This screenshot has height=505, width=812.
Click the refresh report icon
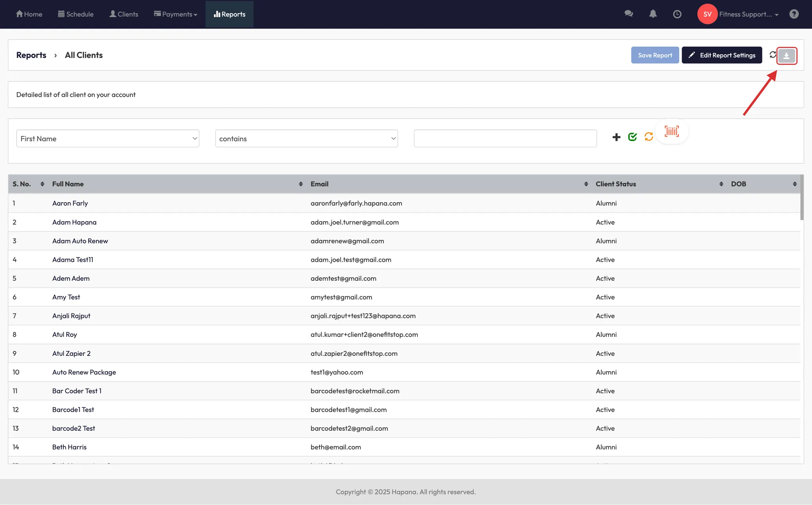772,55
